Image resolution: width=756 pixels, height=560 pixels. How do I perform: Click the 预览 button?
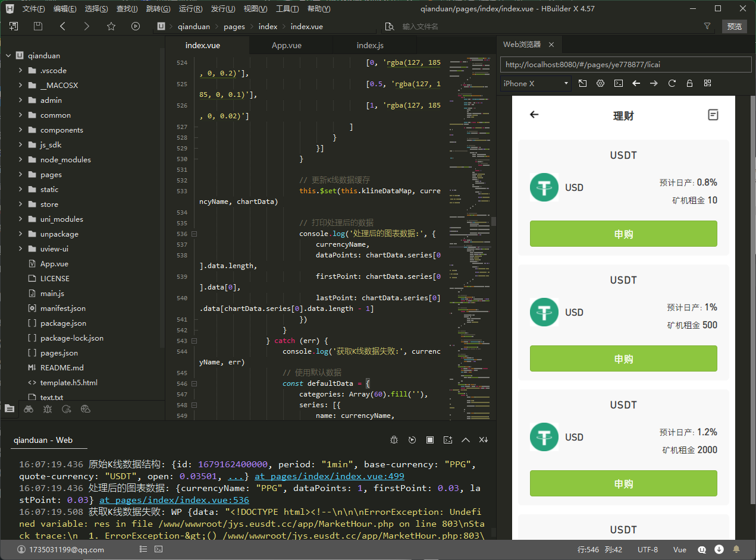click(735, 26)
